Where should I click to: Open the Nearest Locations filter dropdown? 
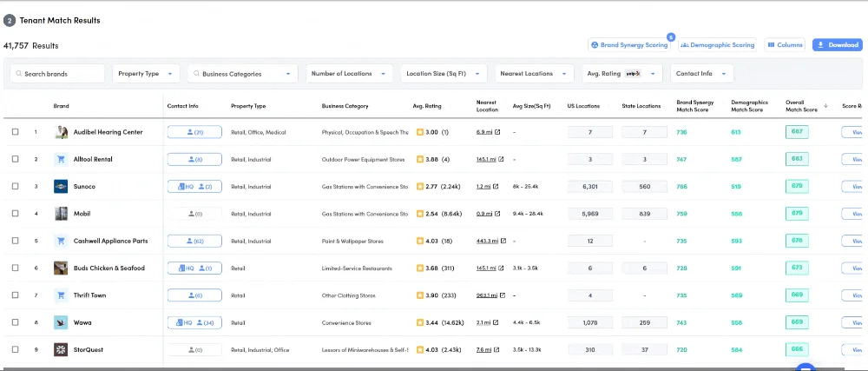(x=534, y=74)
